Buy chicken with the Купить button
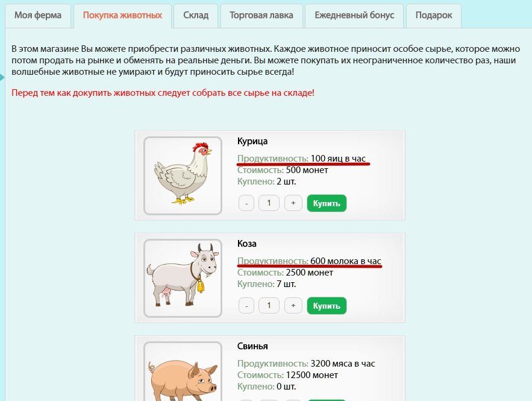Screen dimensions: 532x401 tap(327, 203)
